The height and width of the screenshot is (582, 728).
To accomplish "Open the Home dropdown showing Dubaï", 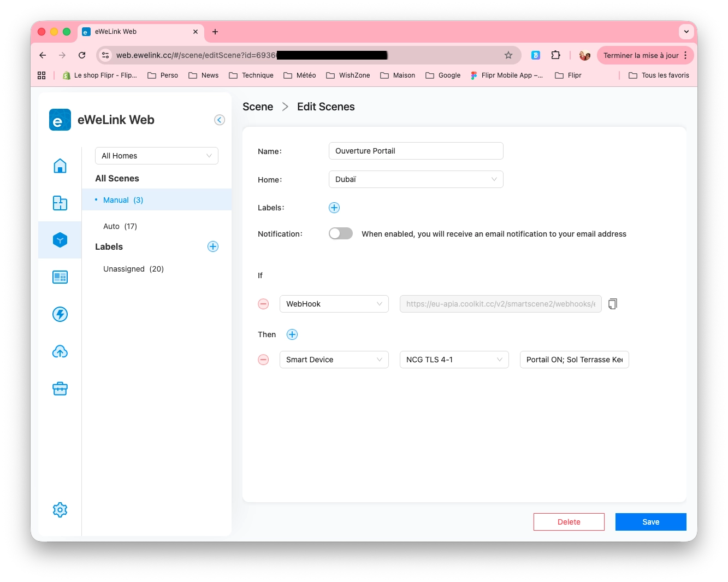I will 416,179.
